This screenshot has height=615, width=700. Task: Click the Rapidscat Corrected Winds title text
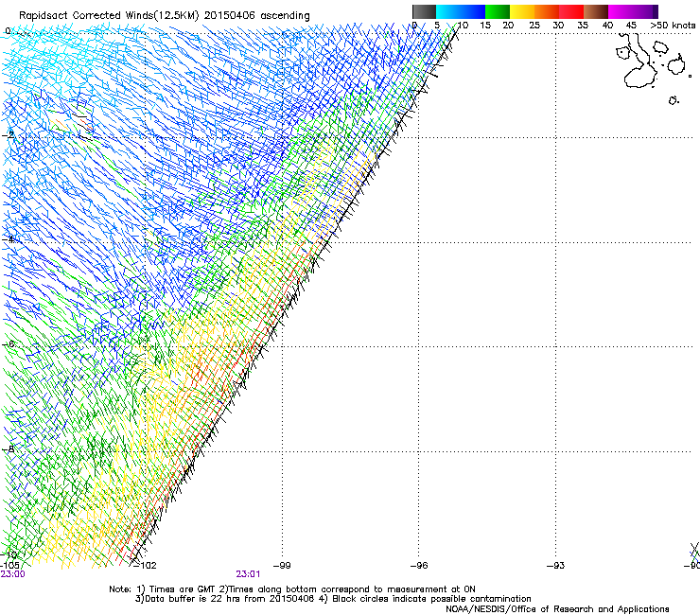point(165,16)
